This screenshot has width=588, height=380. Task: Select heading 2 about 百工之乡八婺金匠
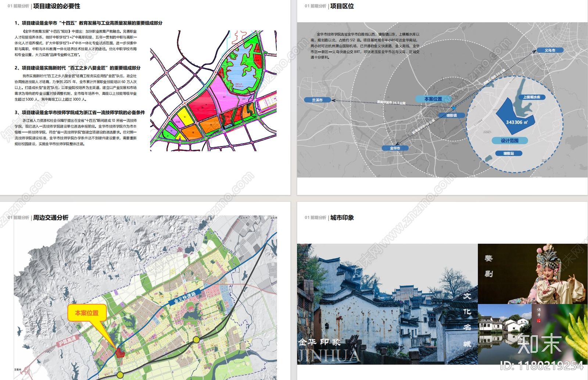point(78,68)
